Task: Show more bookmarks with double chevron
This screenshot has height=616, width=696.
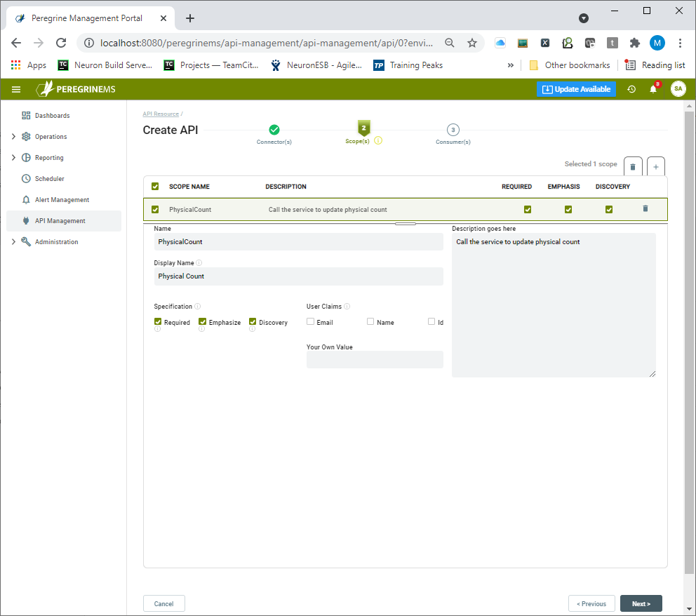Action: (511, 65)
